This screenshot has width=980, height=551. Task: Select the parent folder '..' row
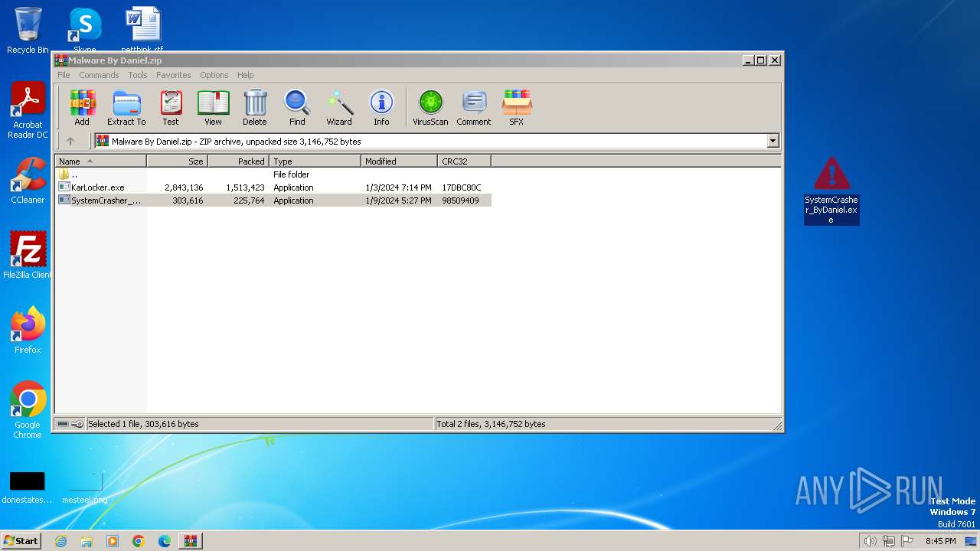pyautogui.click(x=273, y=174)
